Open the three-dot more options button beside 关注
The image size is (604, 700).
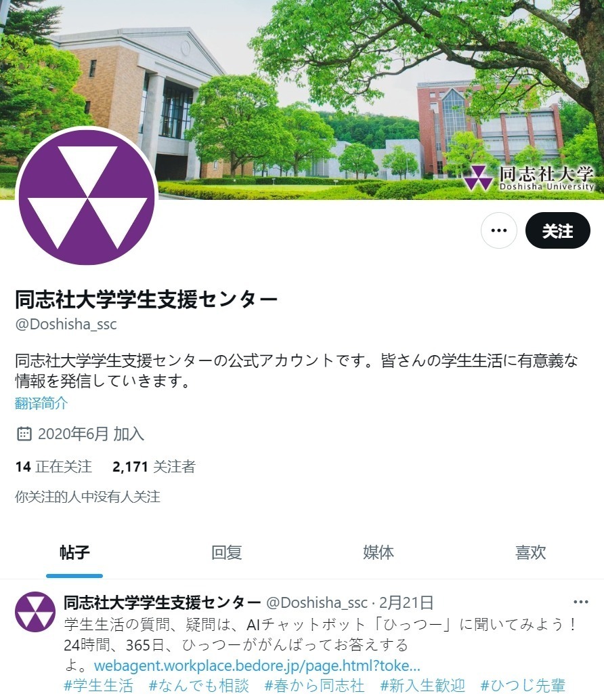point(499,230)
